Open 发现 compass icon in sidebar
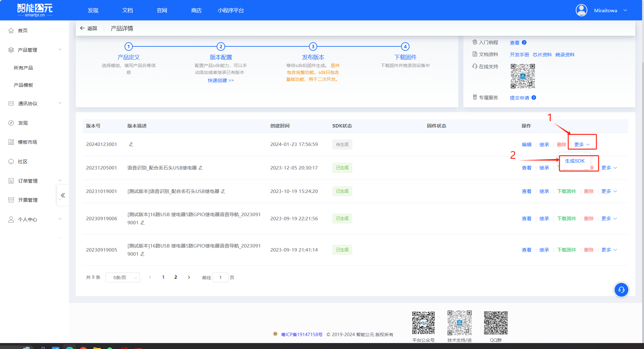The width and height of the screenshot is (644, 349). tap(11, 123)
